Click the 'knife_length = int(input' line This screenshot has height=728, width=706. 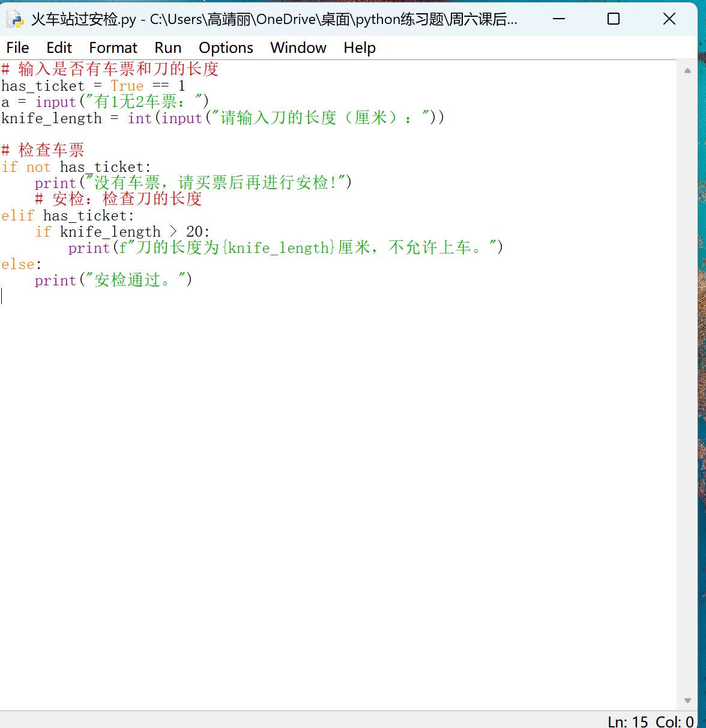click(x=223, y=118)
